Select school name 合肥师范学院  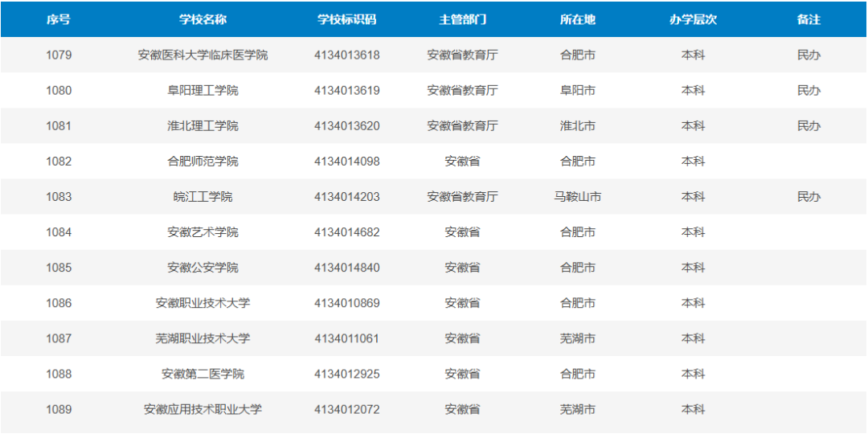click(x=203, y=161)
